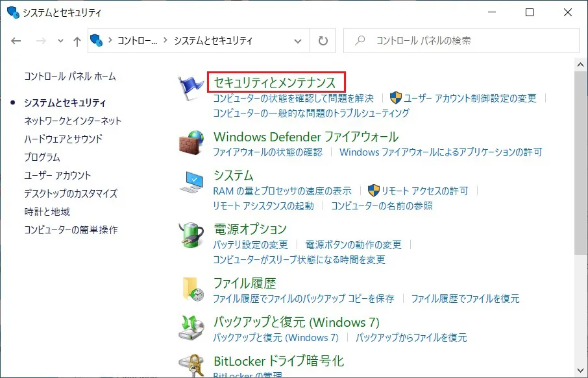This screenshot has width=588, height=378.
Task: Click the ファイル履歴 folder with clock icon
Action: [193, 289]
